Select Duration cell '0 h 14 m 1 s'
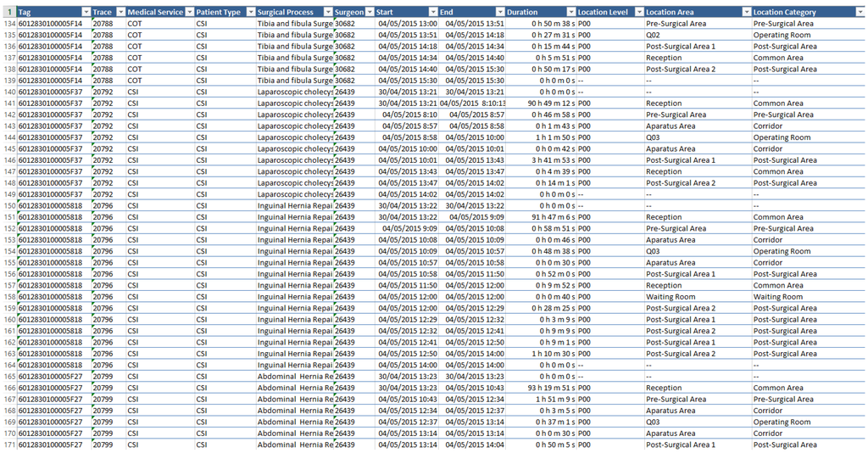 point(541,183)
